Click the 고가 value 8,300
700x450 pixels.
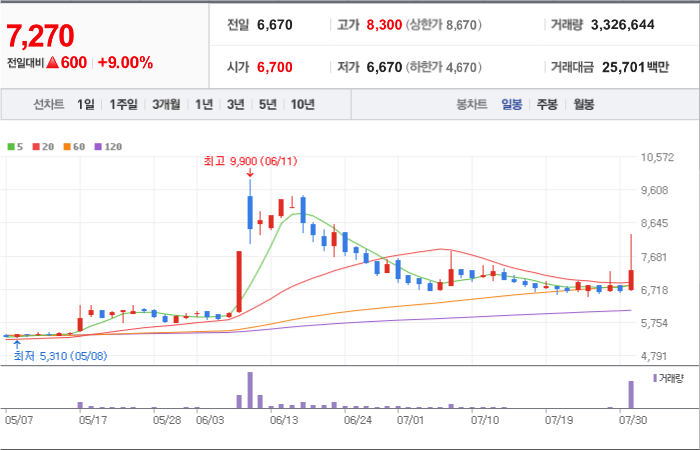pos(384,25)
